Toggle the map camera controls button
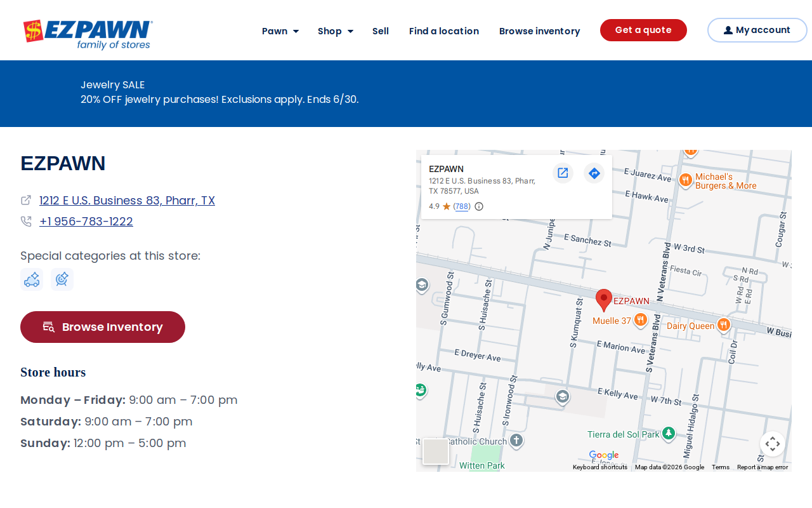Viewport: 812px width, 508px height. coord(773,444)
